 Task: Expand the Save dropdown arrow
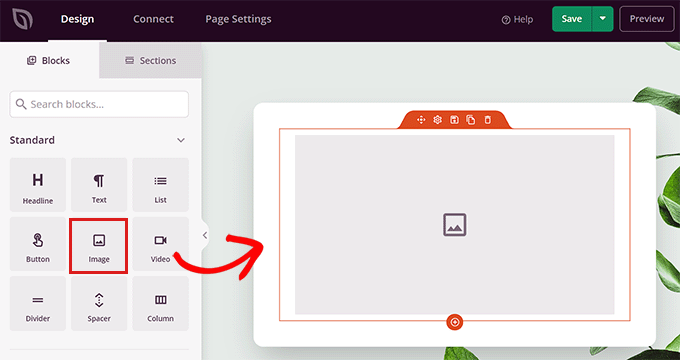coord(602,19)
